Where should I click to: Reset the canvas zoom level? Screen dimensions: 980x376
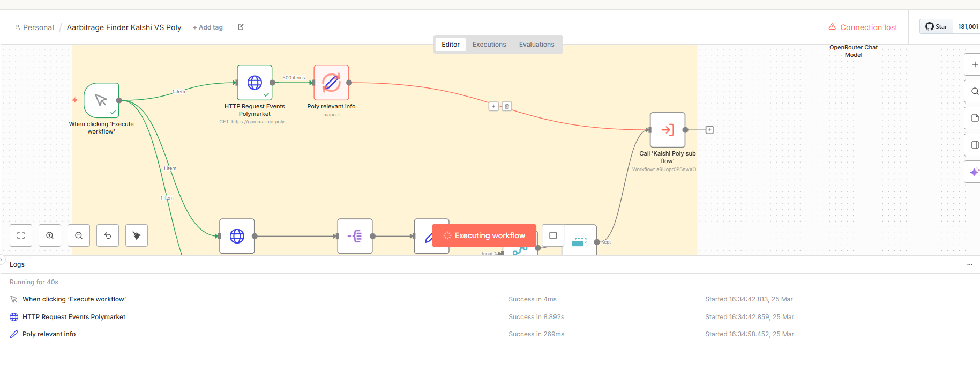click(108, 235)
